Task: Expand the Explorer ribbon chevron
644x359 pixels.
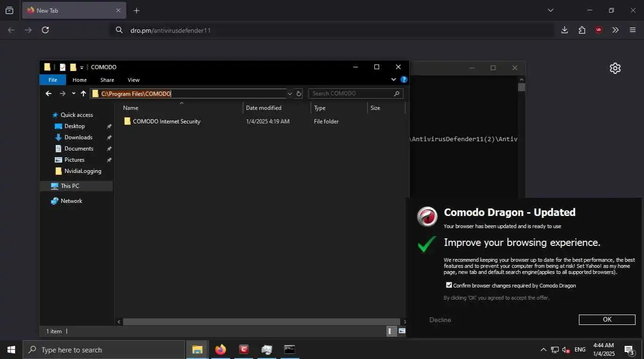Action: tap(394, 79)
